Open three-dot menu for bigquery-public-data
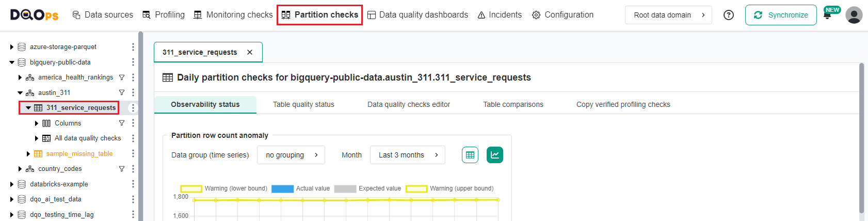The height and width of the screenshot is (221, 868). pos(133,62)
